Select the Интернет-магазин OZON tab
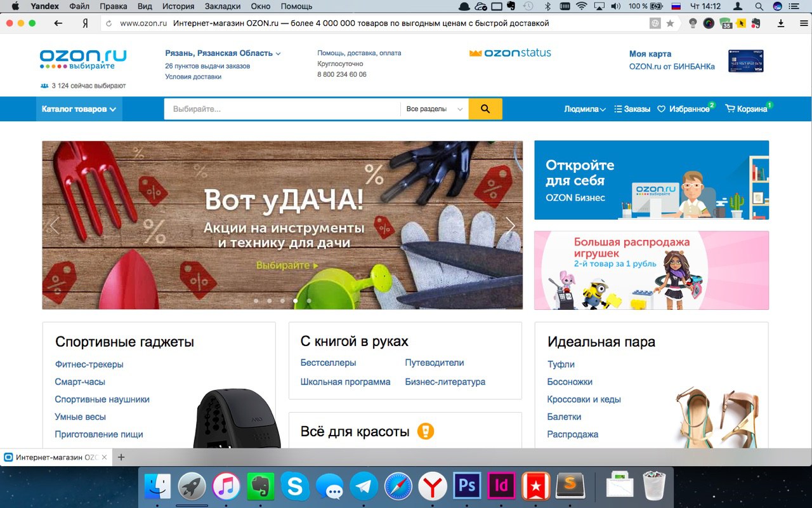The height and width of the screenshot is (508, 812). click(56, 457)
